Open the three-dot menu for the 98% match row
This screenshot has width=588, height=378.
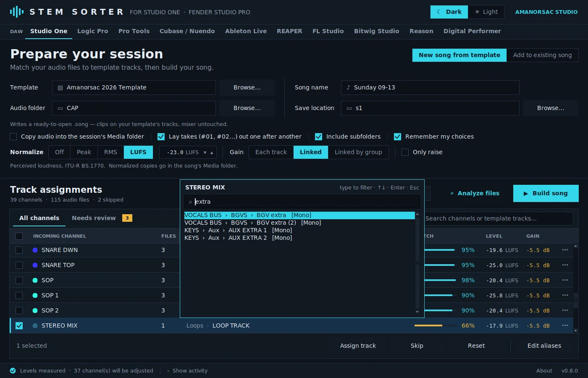(565, 280)
